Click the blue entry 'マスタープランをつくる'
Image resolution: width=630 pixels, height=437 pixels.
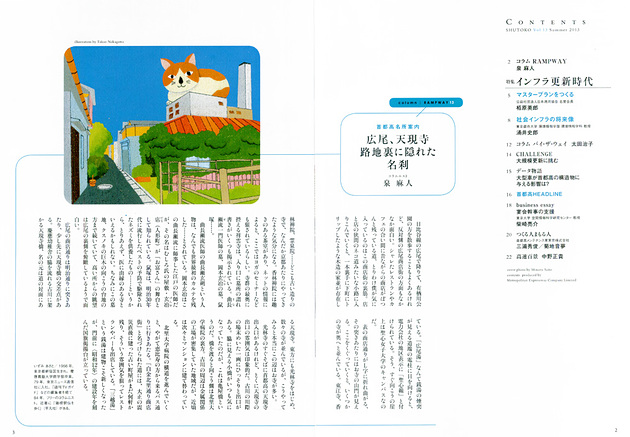[x=545, y=95]
